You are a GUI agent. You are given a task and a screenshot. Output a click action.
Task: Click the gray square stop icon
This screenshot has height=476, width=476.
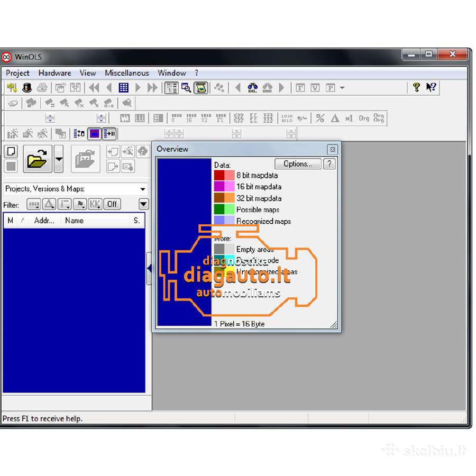(x=11, y=166)
